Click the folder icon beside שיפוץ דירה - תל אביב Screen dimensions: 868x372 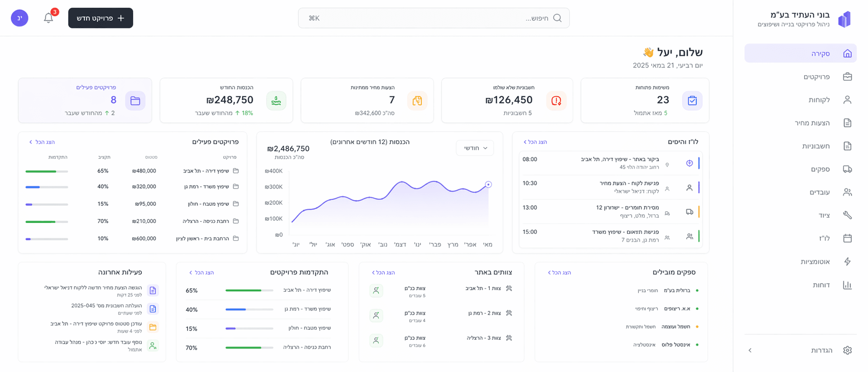pos(236,171)
